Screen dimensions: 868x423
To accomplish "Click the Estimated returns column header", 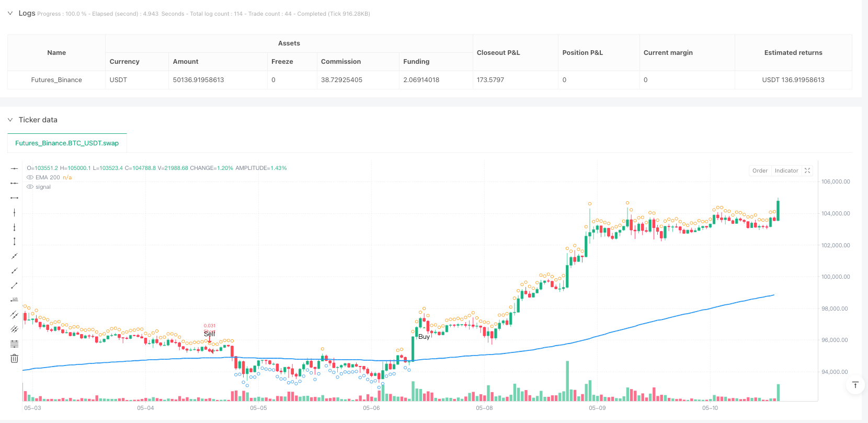I will coord(793,52).
